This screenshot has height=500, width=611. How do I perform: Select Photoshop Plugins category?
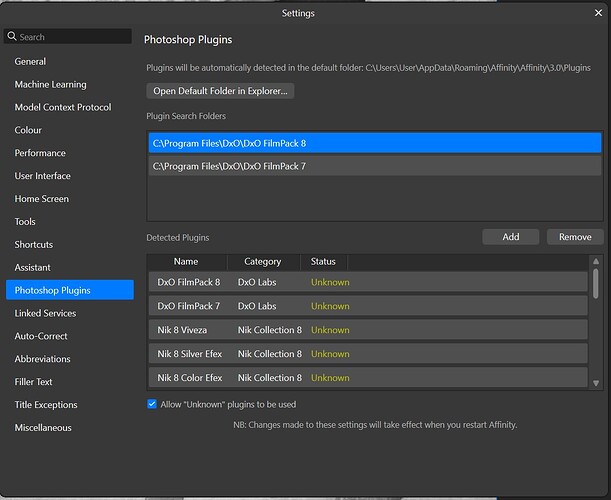pos(70,290)
